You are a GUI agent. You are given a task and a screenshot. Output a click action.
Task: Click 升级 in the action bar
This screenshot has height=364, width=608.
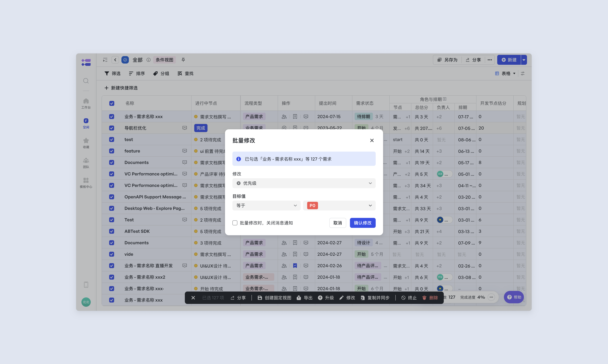point(326,298)
